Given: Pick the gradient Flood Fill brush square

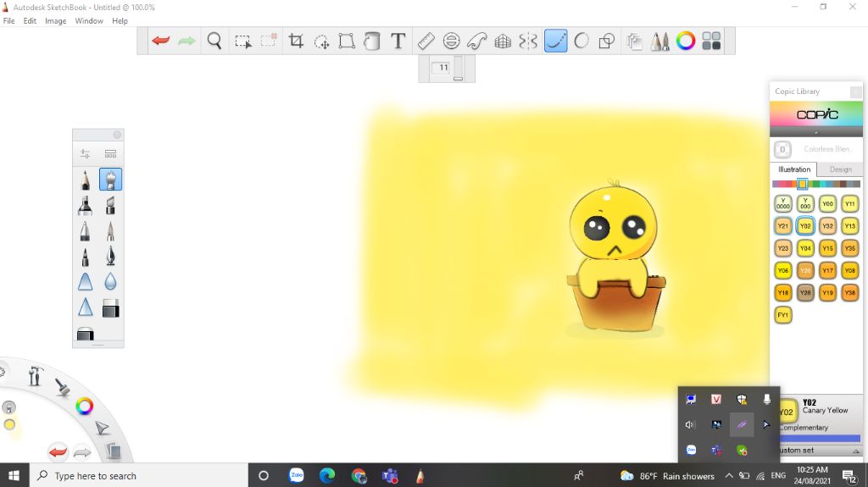Looking at the screenshot, I should point(111,307).
